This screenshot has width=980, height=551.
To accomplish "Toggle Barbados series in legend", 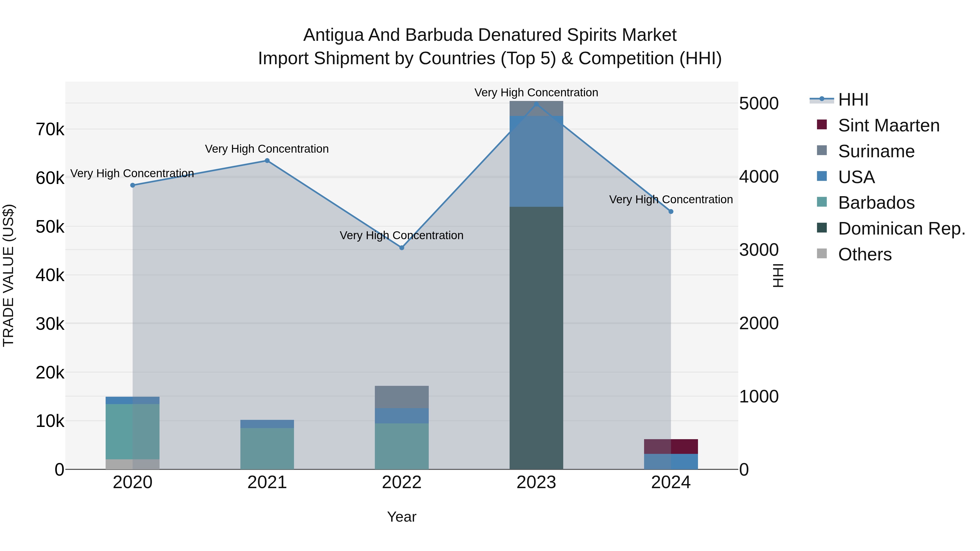I will click(865, 202).
